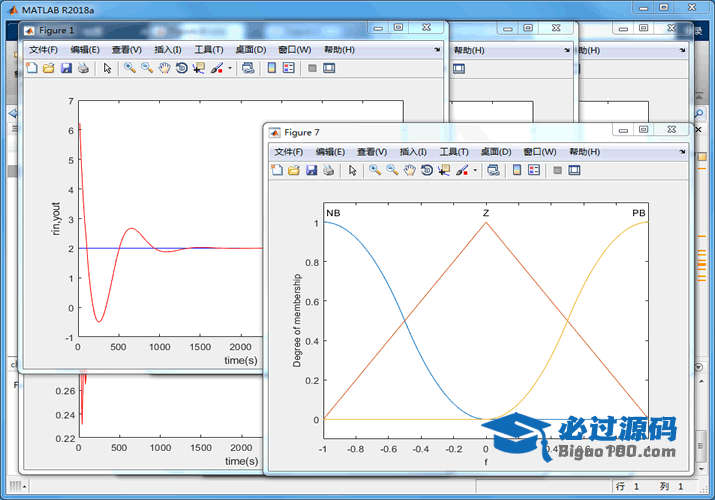The height and width of the screenshot is (500, 715).
Task: Open 查看(V) menu in Figure 1
Action: (127, 50)
